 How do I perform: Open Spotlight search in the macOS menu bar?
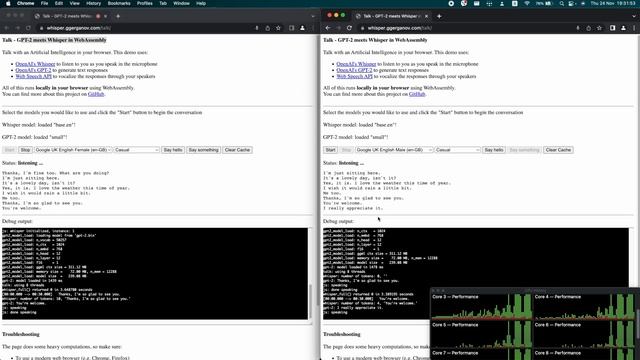562,3
